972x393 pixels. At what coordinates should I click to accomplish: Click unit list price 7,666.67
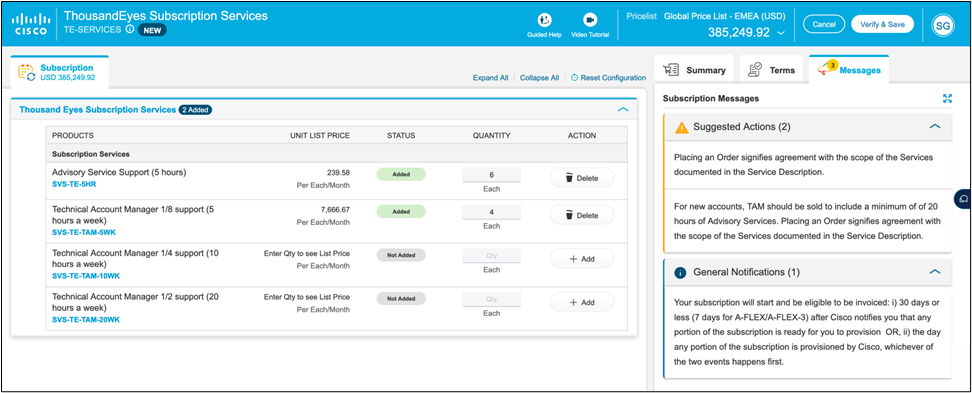(335, 210)
